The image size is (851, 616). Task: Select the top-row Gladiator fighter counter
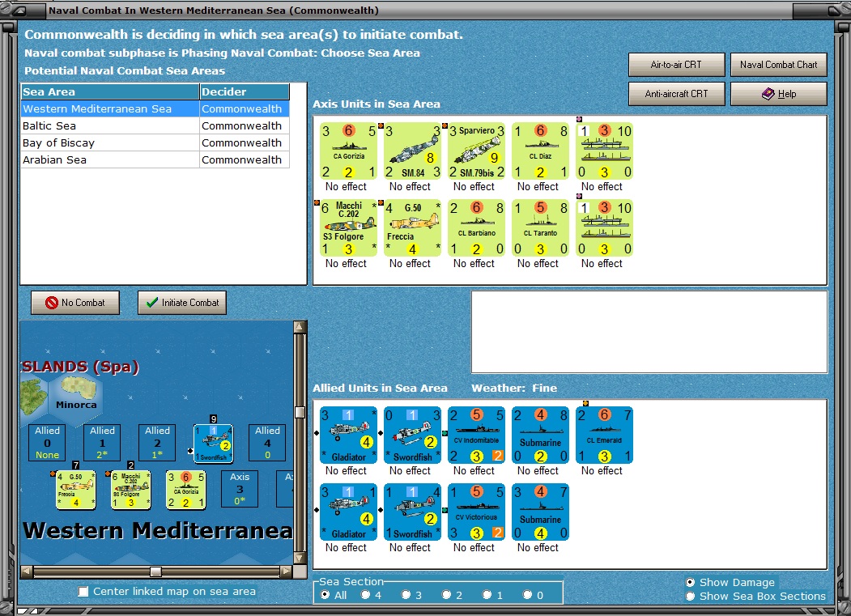click(348, 435)
